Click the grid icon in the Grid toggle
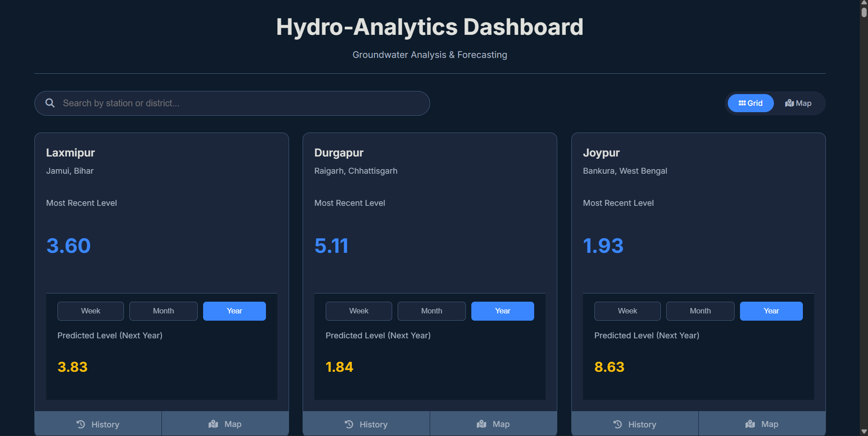868x436 pixels. pyautogui.click(x=742, y=103)
